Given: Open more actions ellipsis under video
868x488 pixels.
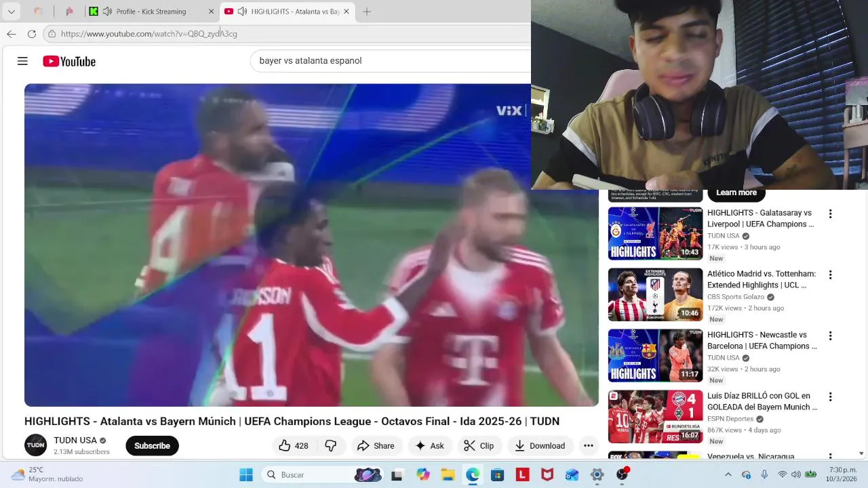Looking at the screenshot, I should 589,446.
